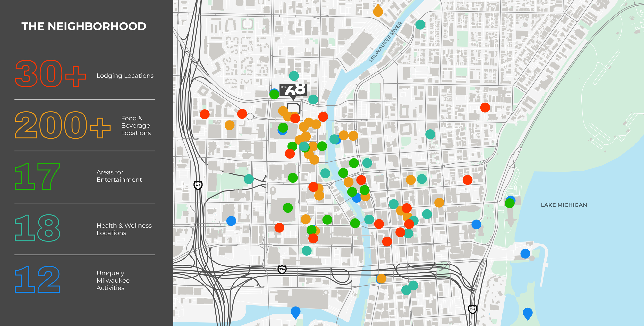
Task: Click the blue dot on the harbor pier
Action: pyautogui.click(x=525, y=254)
